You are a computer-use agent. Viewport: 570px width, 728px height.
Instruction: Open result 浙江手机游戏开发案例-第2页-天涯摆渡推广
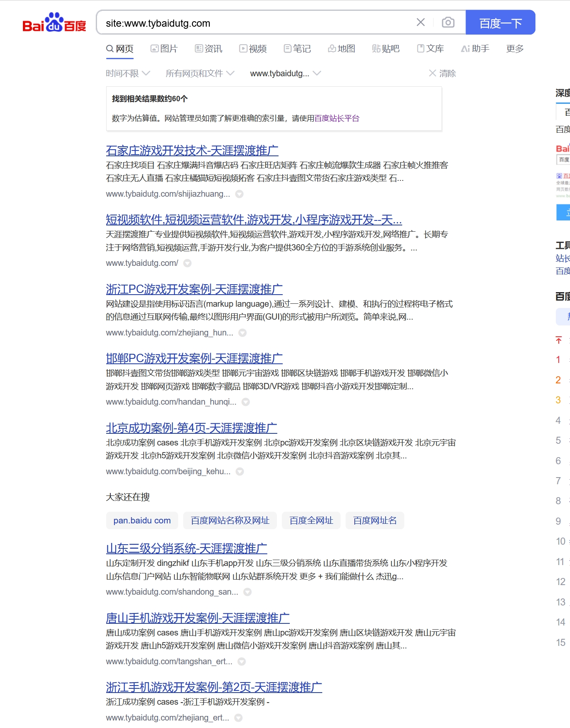[x=214, y=687]
